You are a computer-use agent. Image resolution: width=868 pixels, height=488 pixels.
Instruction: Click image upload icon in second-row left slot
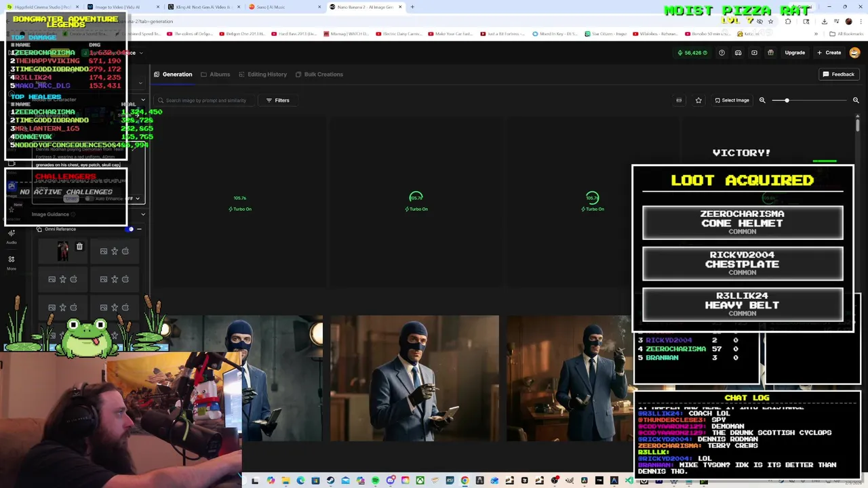[52, 279]
